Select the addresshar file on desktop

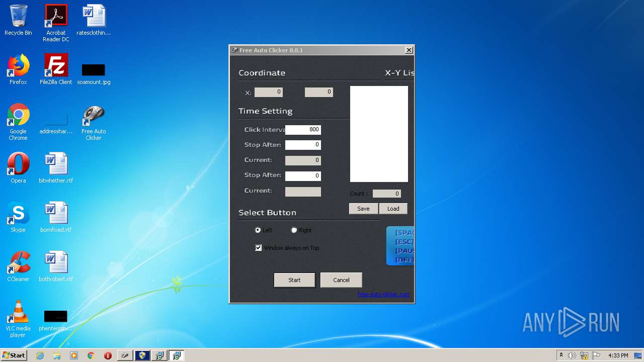pyautogui.click(x=56, y=124)
